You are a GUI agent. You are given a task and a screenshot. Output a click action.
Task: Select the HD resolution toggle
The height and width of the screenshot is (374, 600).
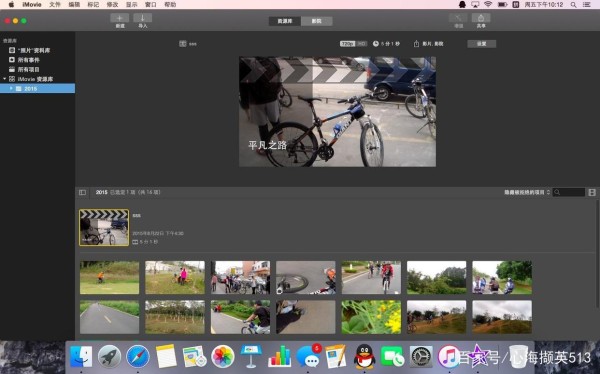(361, 44)
